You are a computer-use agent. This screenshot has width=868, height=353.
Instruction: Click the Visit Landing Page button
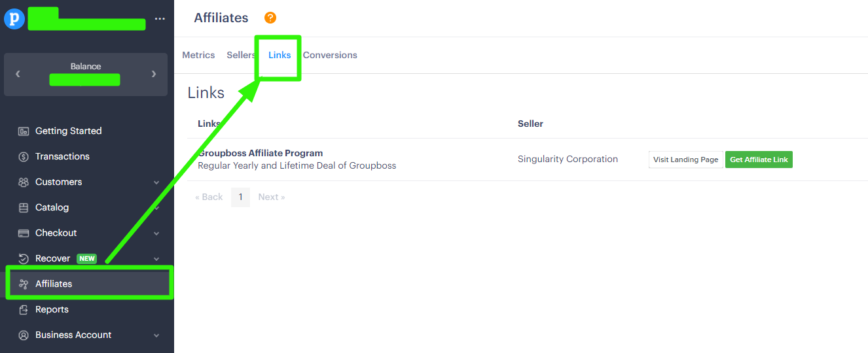(x=685, y=160)
